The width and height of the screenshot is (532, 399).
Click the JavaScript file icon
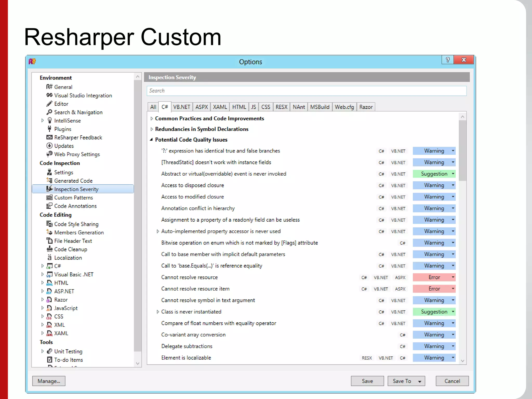[x=49, y=308]
